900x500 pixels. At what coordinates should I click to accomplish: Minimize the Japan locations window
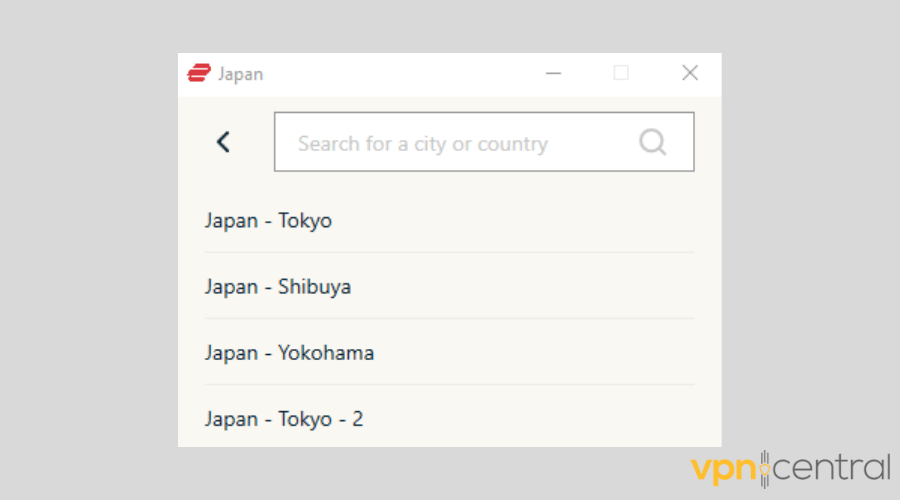553,73
